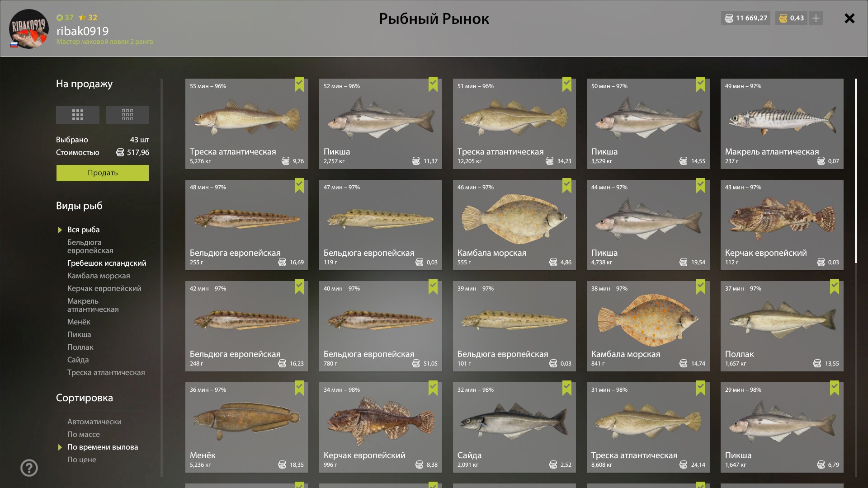Select the Пикша 1,647 кг card
Screen dimensions: 868x488
click(x=782, y=427)
